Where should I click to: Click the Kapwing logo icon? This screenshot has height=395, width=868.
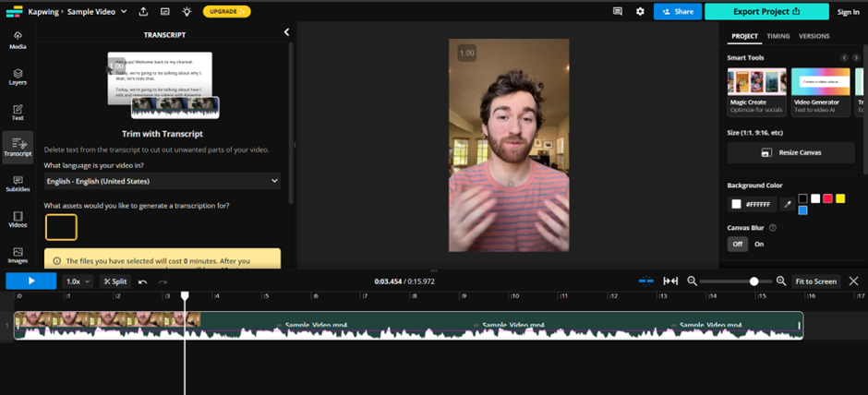click(x=14, y=11)
